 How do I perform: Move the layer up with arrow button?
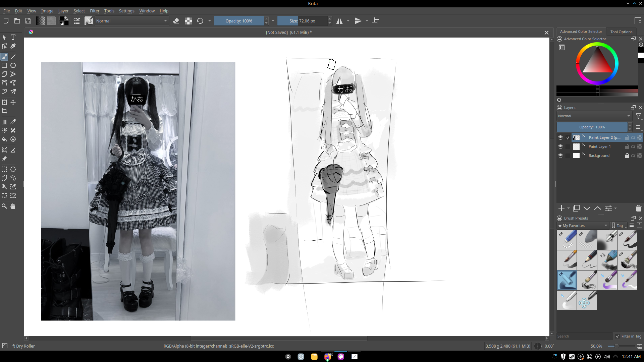point(598,208)
